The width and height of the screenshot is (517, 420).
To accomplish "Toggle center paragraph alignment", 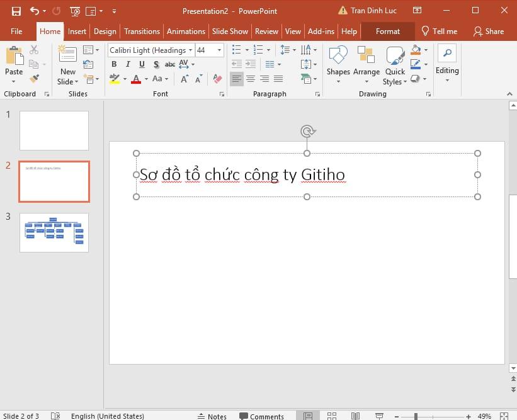I will coord(250,79).
